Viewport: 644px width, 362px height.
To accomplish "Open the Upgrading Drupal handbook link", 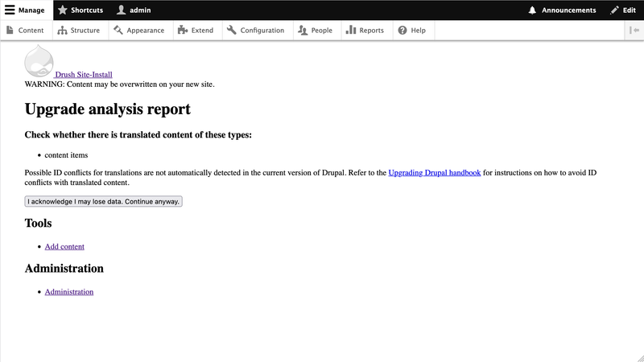I will pyautogui.click(x=434, y=173).
